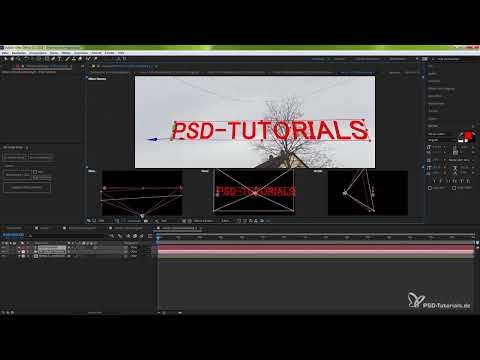Open the view layout dropdown
Image resolution: width=480 pixels, height=360 pixels.
click(x=226, y=221)
